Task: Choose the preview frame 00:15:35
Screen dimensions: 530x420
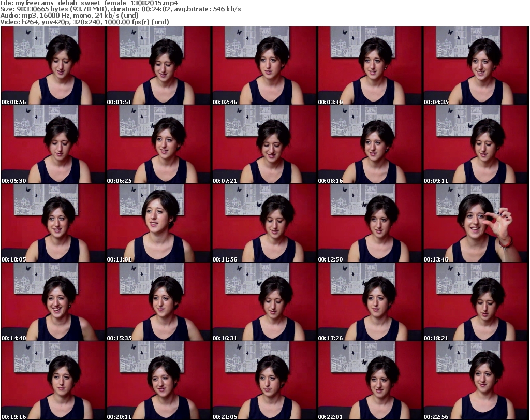Action: [x=159, y=302]
